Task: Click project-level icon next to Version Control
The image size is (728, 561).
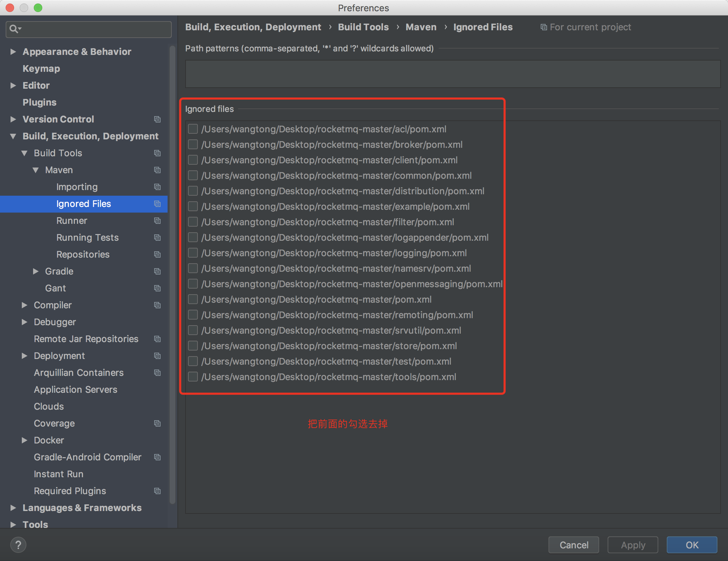Action: (157, 119)
